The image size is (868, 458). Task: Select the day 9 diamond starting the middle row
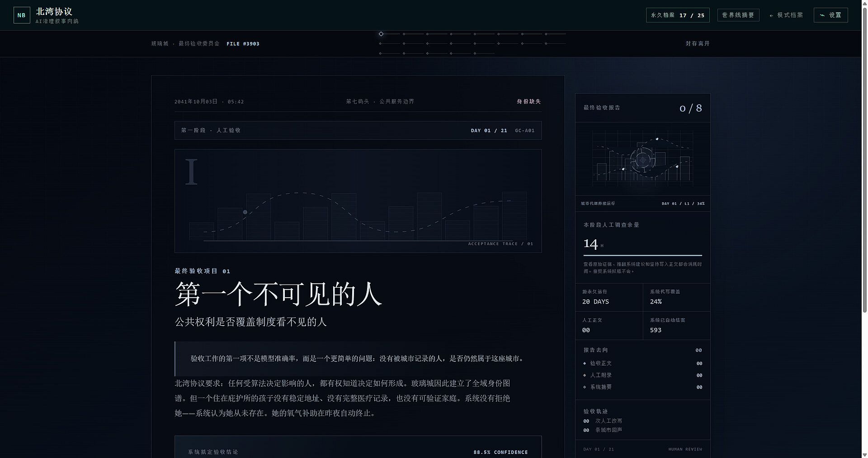[x=380, y=43]
